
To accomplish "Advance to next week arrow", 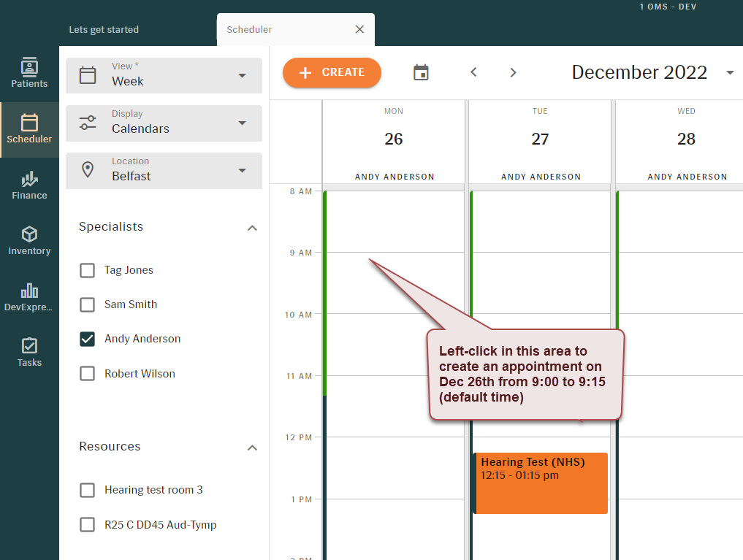I will tap(513, 72).
